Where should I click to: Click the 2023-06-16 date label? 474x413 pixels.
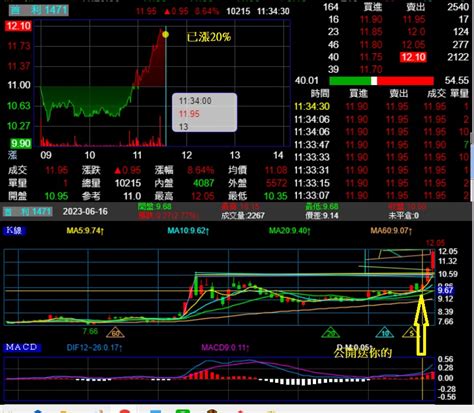(x=85, y=211)
